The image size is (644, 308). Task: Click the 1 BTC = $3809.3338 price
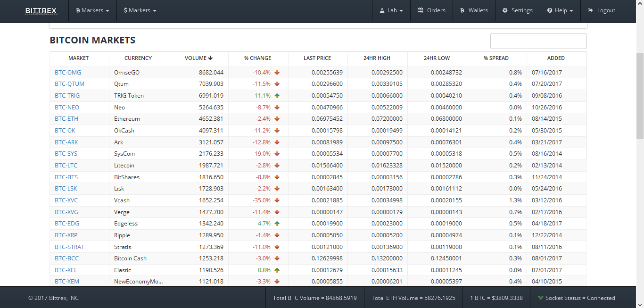(496, 298)
